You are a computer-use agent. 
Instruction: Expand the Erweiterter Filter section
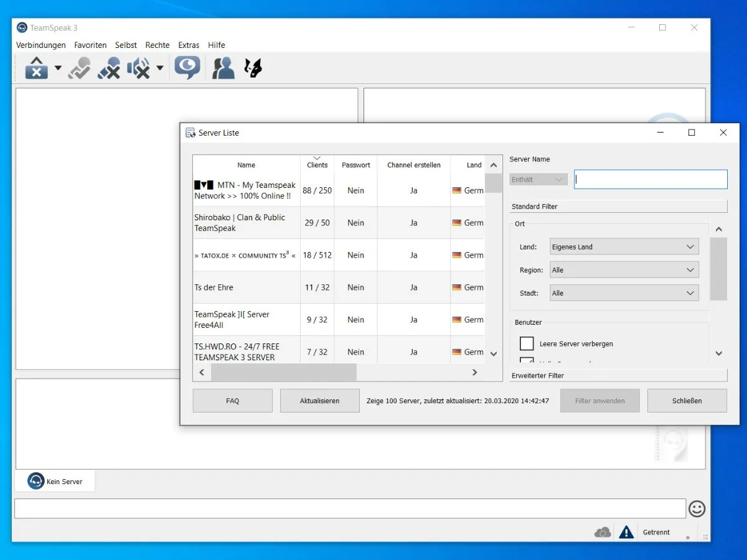pos(618,375)
